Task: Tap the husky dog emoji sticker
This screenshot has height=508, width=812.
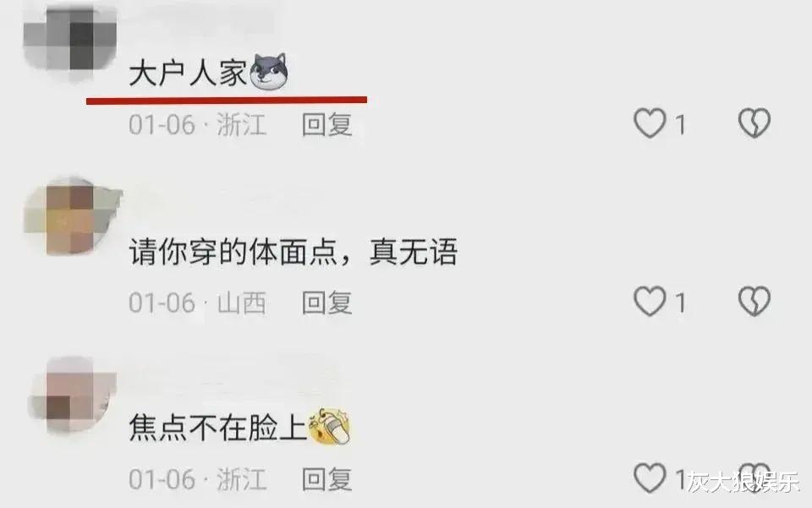Action: click(269, 71)
